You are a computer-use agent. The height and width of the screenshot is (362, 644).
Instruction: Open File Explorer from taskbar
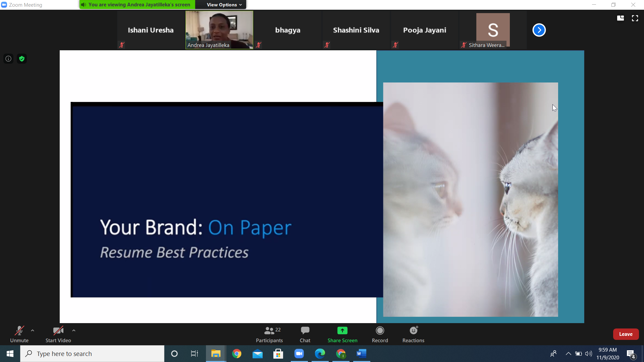point(216,354)
